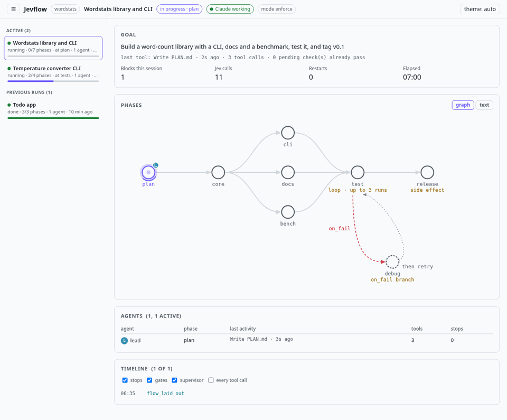This screenshot has width=507, height=420.
Task: Open the flow_laid_out timeline event
Action: (165, 393)
